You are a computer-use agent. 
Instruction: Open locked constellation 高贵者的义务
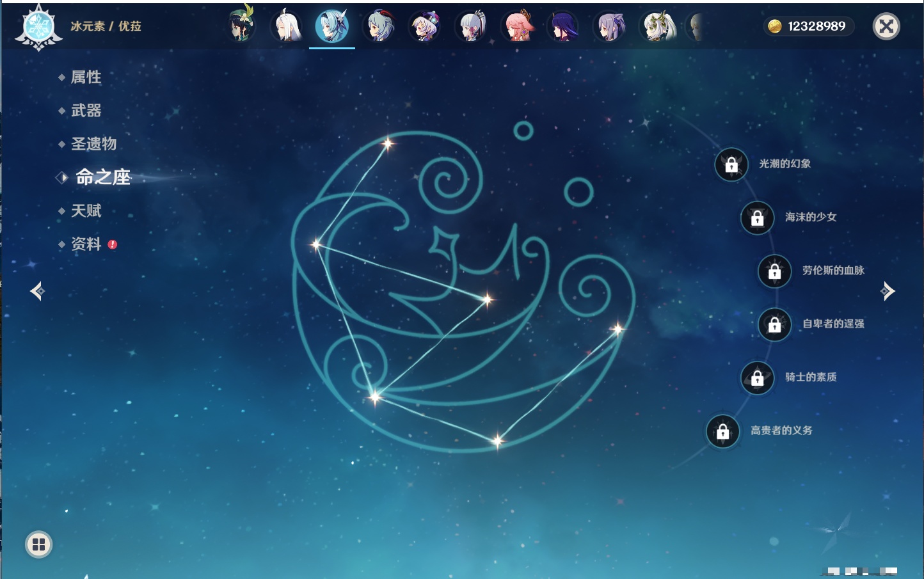tap(723, 431)
